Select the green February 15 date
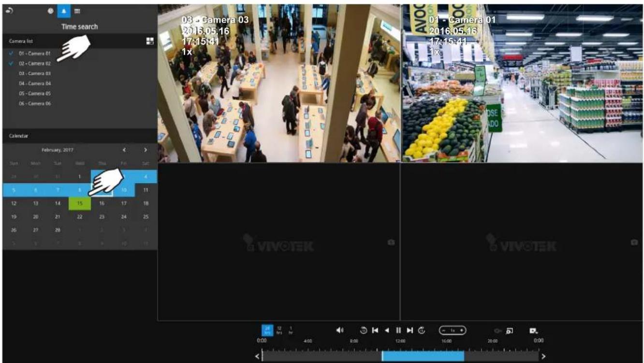The width and height of the screenshot is (644, 363). 80,203
